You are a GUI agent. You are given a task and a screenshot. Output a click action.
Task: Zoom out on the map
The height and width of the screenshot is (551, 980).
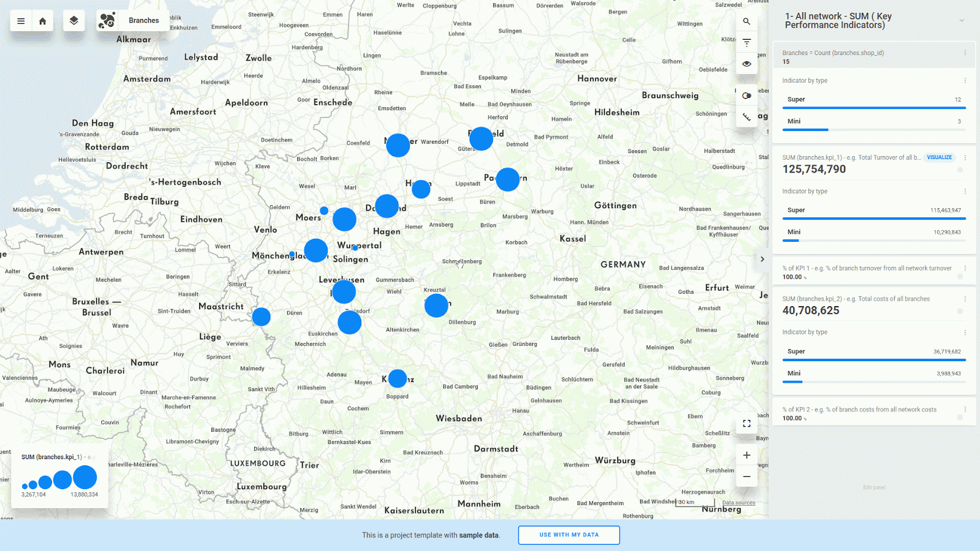(747, 476)
